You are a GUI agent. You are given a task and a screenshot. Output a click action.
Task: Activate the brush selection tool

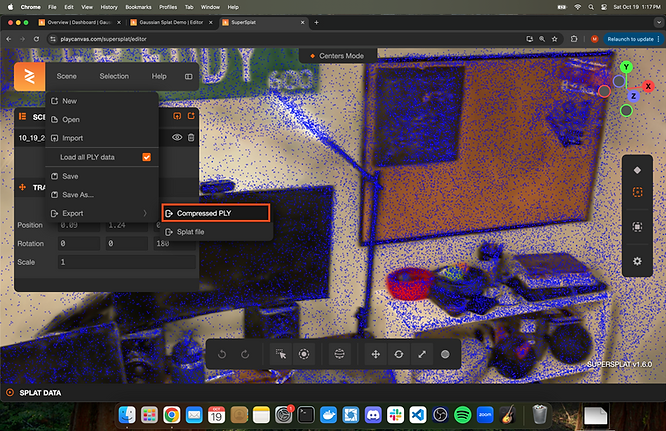(304, 354)
